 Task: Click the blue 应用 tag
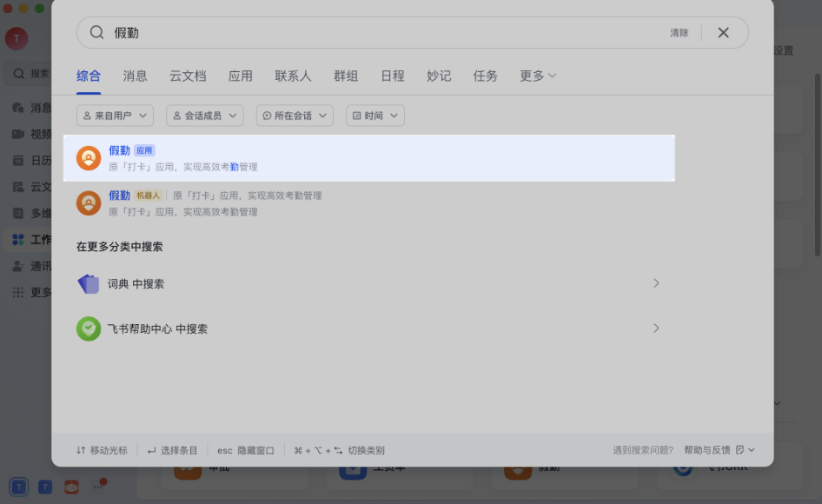pyautogui.click(x=144, y=150)
